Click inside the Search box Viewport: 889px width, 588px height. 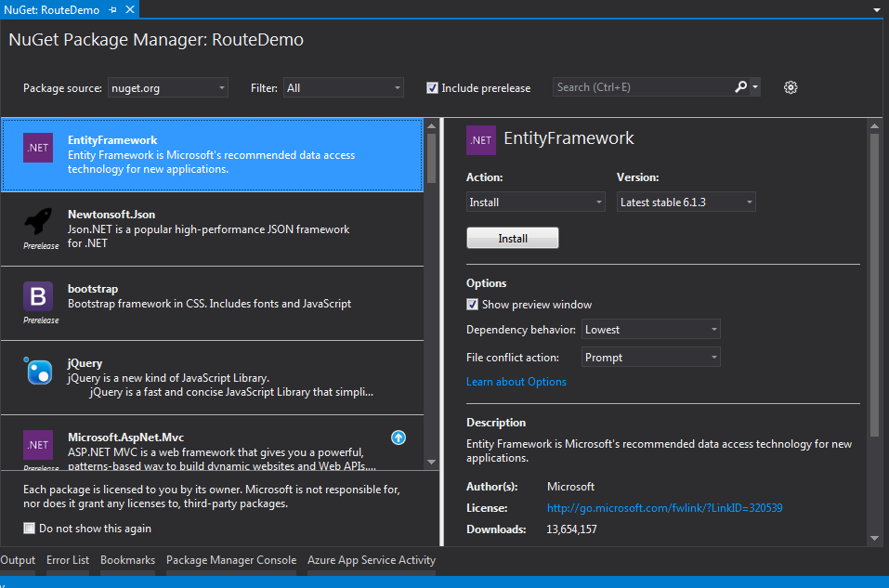click(641, 86)
